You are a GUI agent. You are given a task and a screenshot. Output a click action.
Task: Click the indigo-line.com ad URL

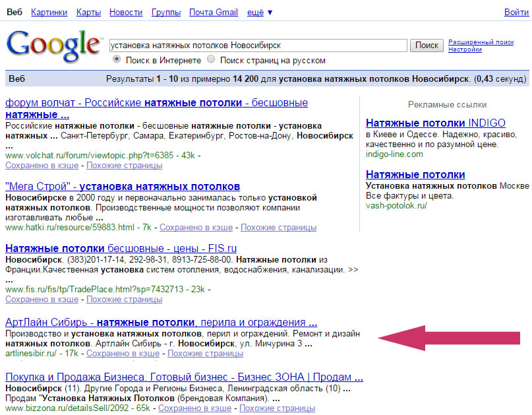pyautogui.click(x=394, y=154)
